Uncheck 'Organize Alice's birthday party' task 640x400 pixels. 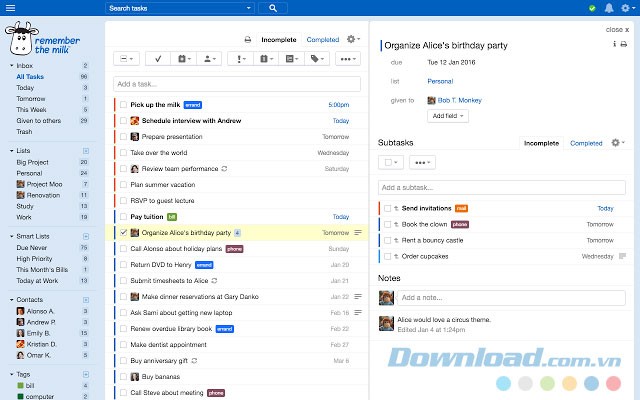click(x=123, y=232)
